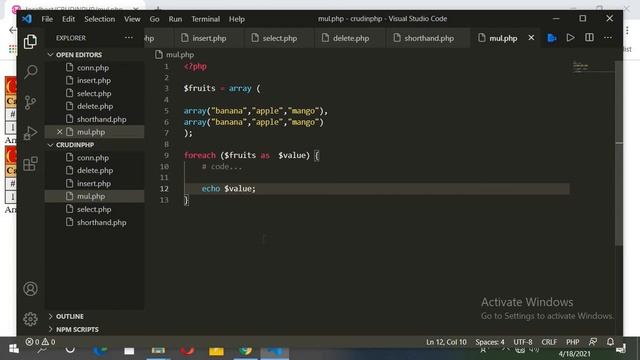640x360 pixels.
Task: Click the feedback icon in status bar
Action: (593, 342)
